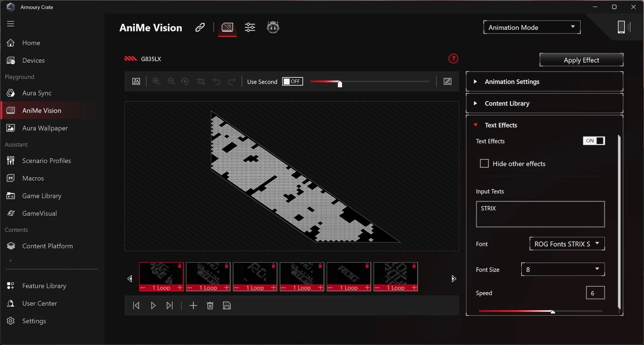This screenshot has width=644, height=345.
Task: Open Settings in sidebar
Action: (x=34, y=321)
